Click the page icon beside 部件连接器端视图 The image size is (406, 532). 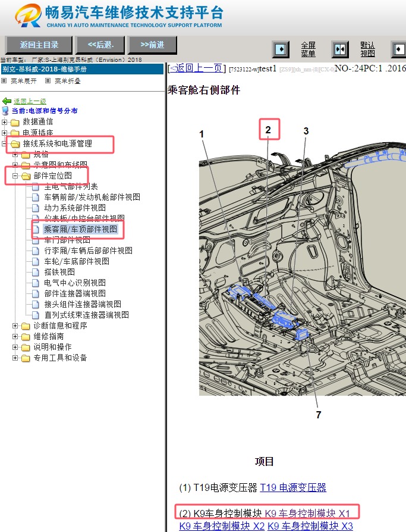coord(36,293)
